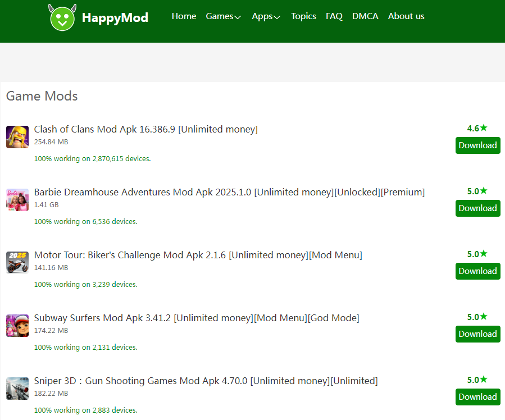Open Motor Tour: Biker's Challenge Mod title link

198,255
